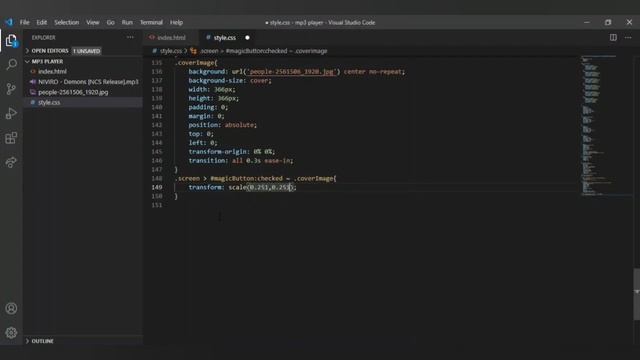
Task: Expand the Outline section
Action: (x=27, y=341)
